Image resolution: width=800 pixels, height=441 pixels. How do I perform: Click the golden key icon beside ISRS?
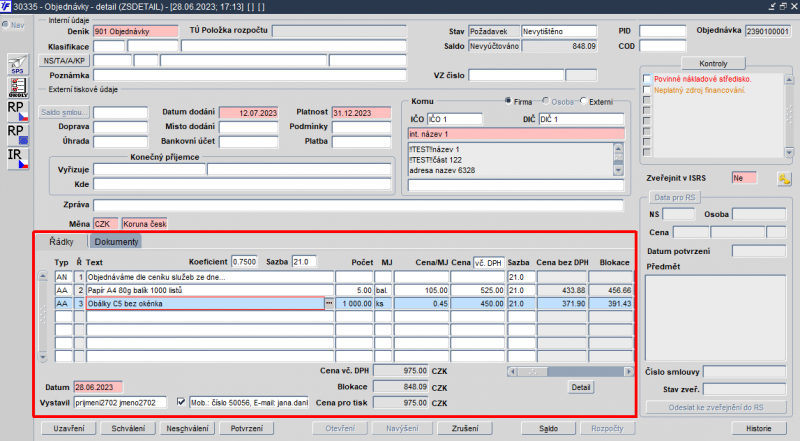784,179
